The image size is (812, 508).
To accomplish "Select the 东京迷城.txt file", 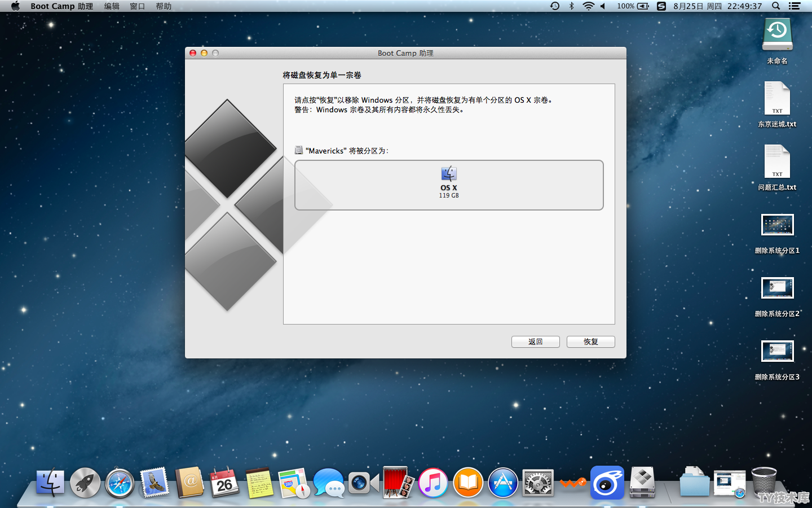I will [777, 99].
